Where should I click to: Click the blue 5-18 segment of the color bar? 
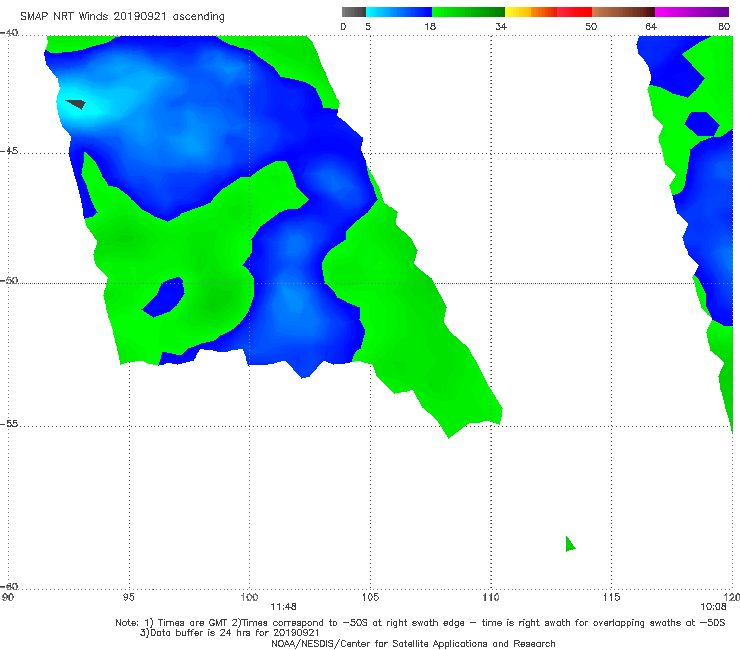click(x=399, y=12)
